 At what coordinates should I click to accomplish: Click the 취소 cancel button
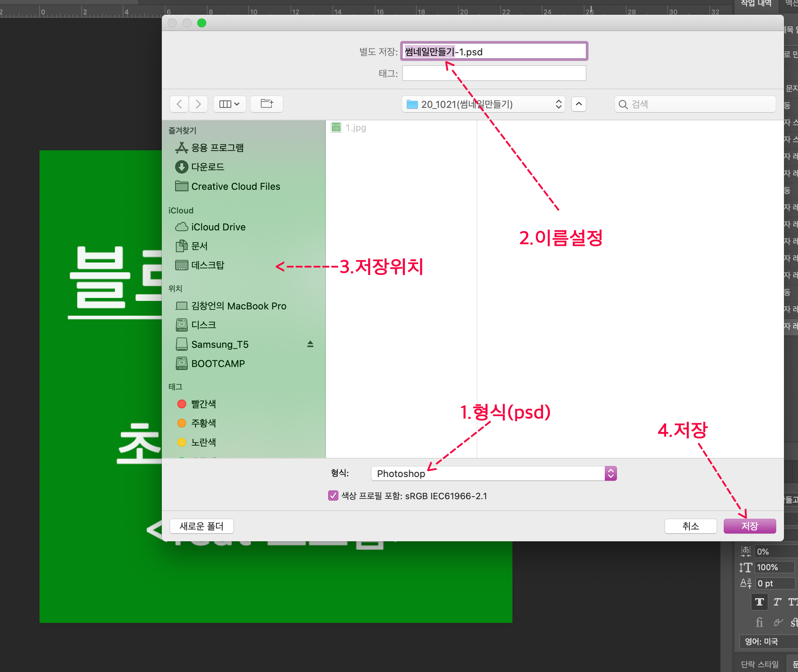point(690,526)
